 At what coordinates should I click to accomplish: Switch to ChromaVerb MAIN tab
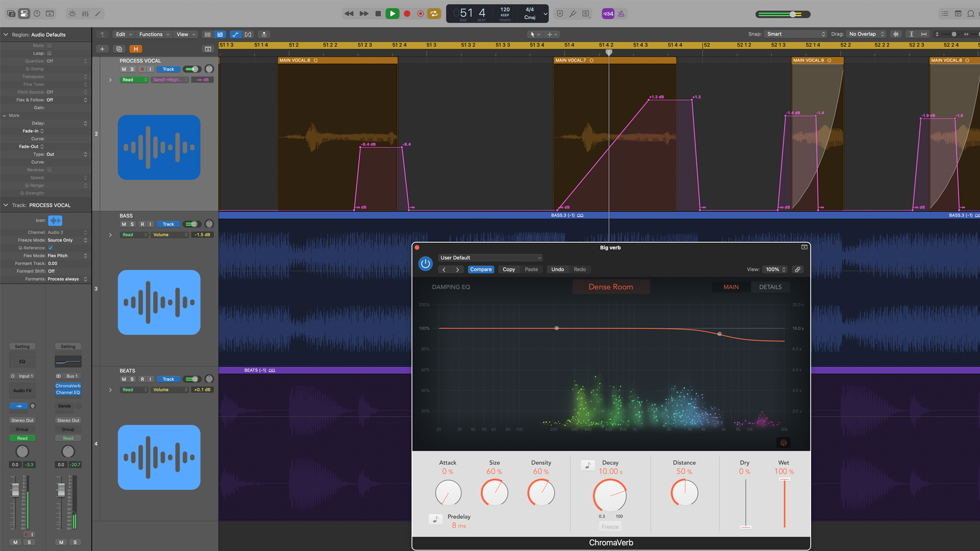(731, 287)
